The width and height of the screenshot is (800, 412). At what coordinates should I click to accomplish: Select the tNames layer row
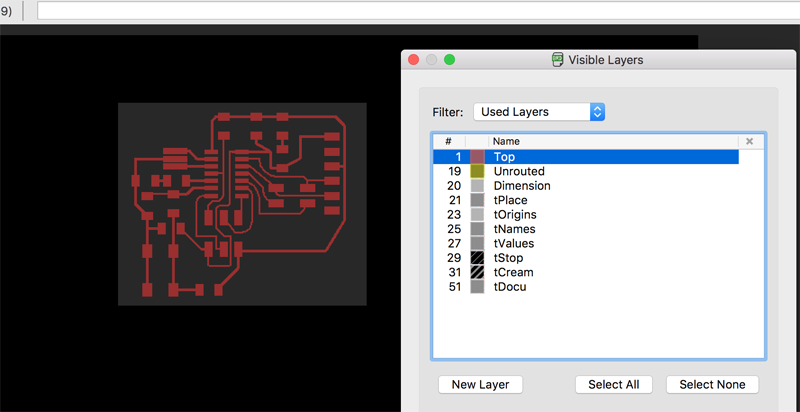click(x=586, y=229)
